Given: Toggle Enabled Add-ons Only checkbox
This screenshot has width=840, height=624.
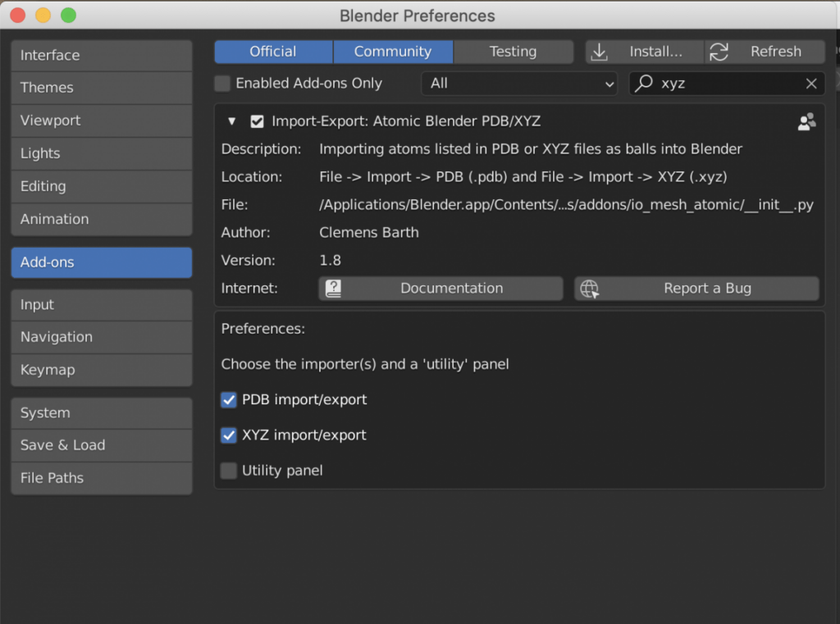Looking at the screenshot, I should point(222,84).
